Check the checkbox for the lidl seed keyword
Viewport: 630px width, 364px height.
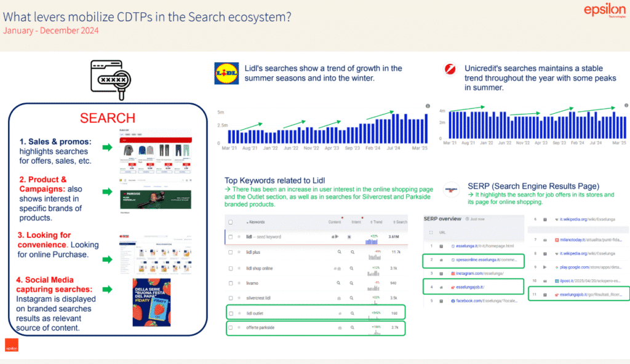[x=229, y=237]
